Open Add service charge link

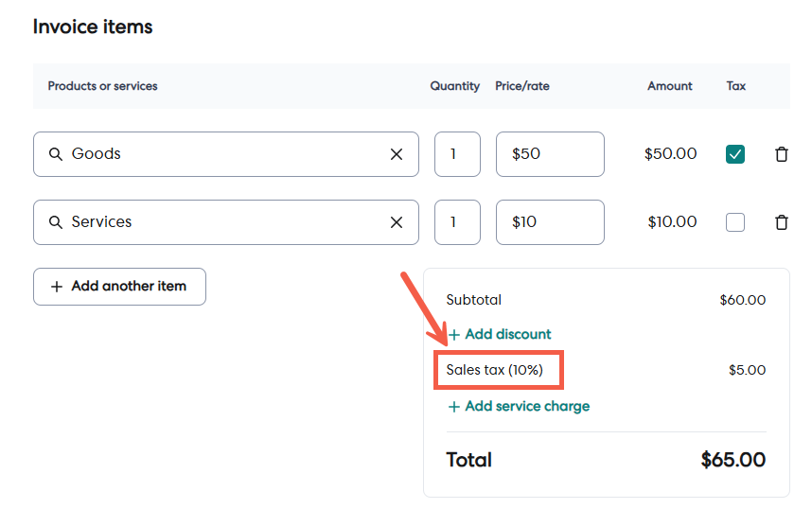(526, 406)
